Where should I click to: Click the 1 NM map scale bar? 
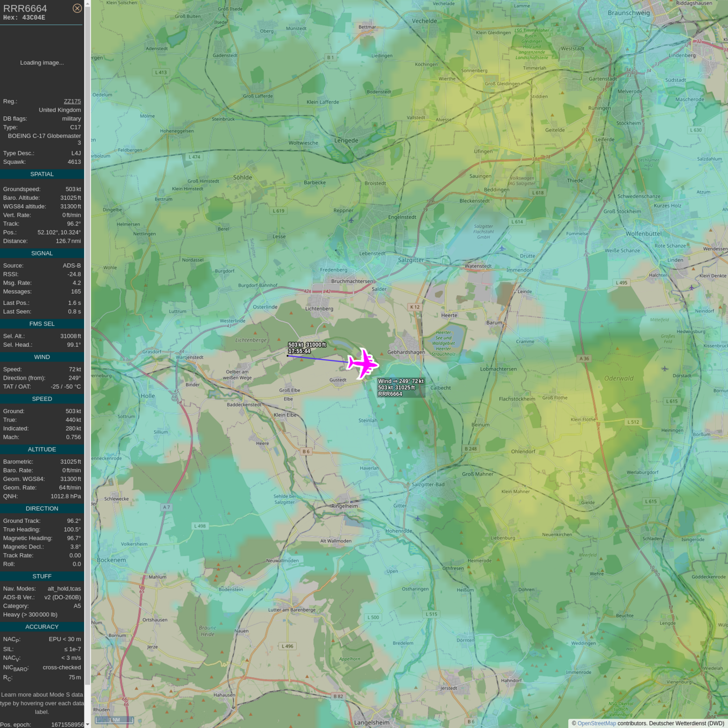(x=115, y=719)
